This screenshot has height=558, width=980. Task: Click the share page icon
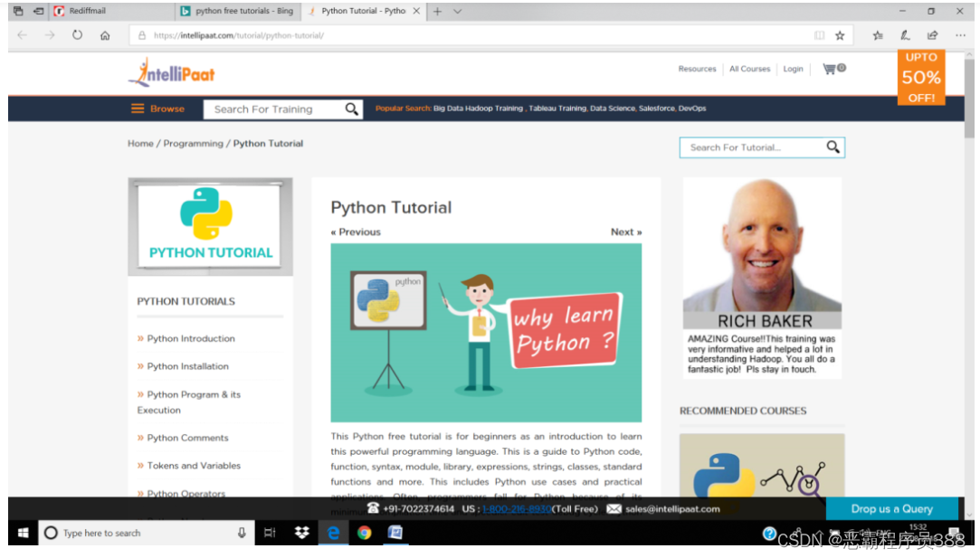[933, 35]
